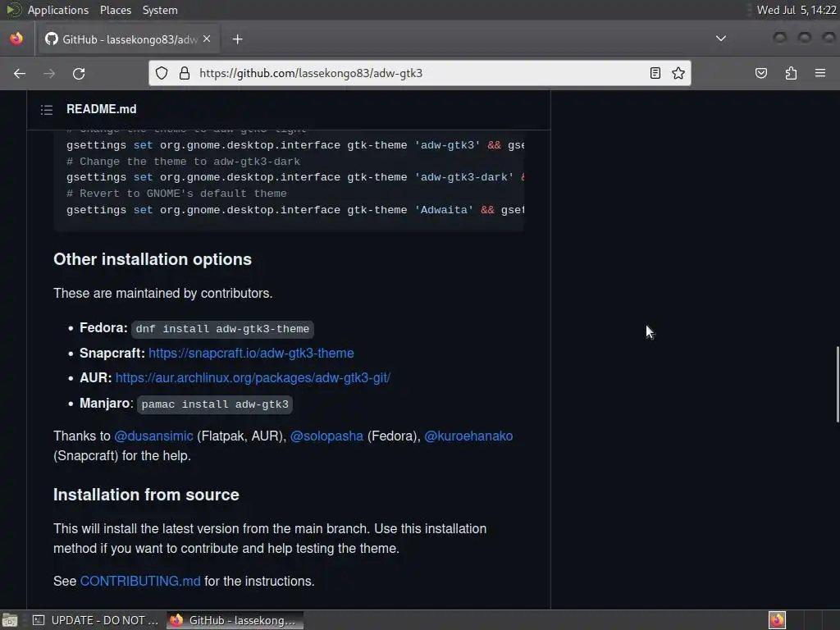Click the gsettings line with 'adw-gtk3-dark'
This screenshot has height=630, width=840.
click(295, 177)
